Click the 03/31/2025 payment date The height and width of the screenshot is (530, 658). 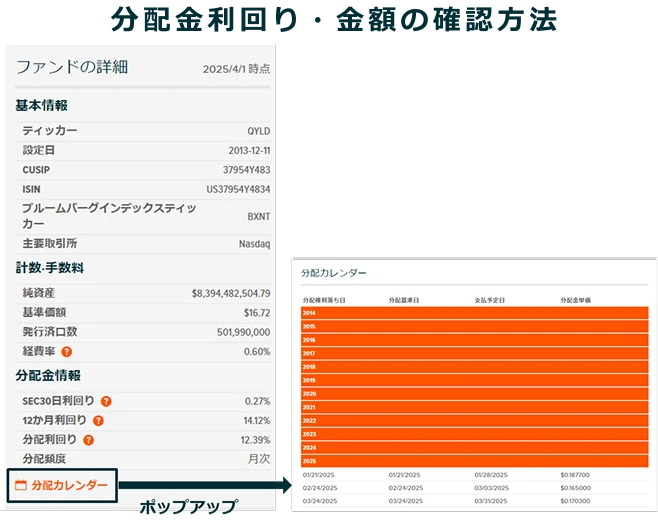[x=491, y=501]
